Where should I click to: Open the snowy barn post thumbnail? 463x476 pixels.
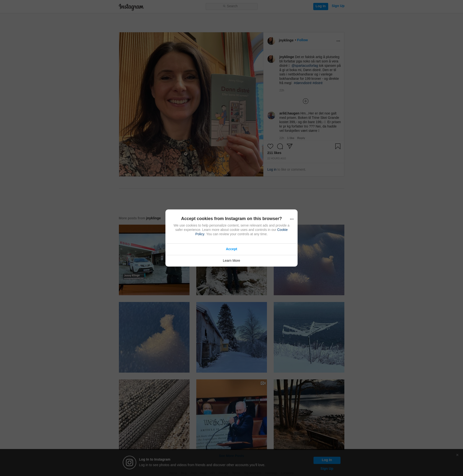click(x=231, y=337)
